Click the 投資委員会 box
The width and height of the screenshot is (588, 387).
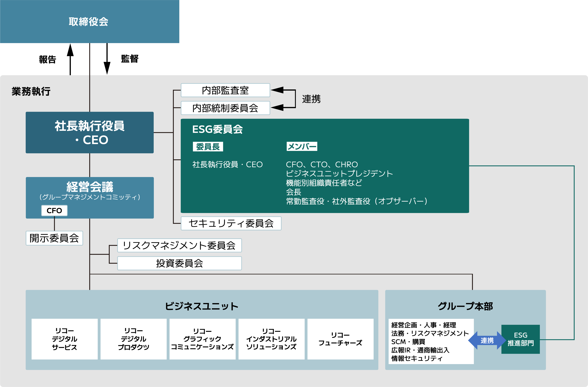pyautogui.click(x=180, y=263)
